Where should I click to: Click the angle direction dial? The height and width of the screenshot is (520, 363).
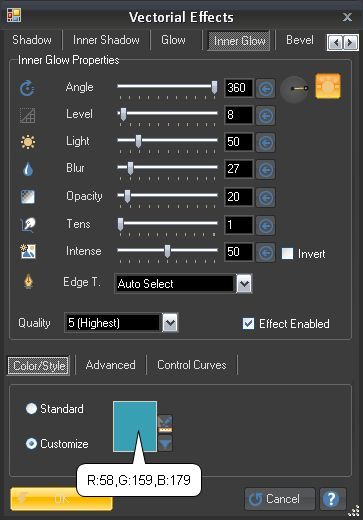295,89
